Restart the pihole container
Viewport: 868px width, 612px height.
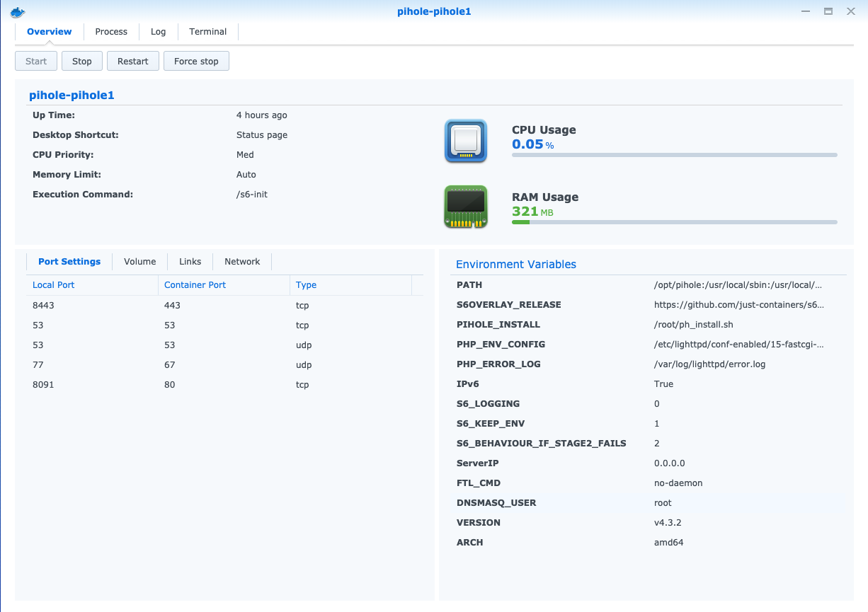(132, 62)
